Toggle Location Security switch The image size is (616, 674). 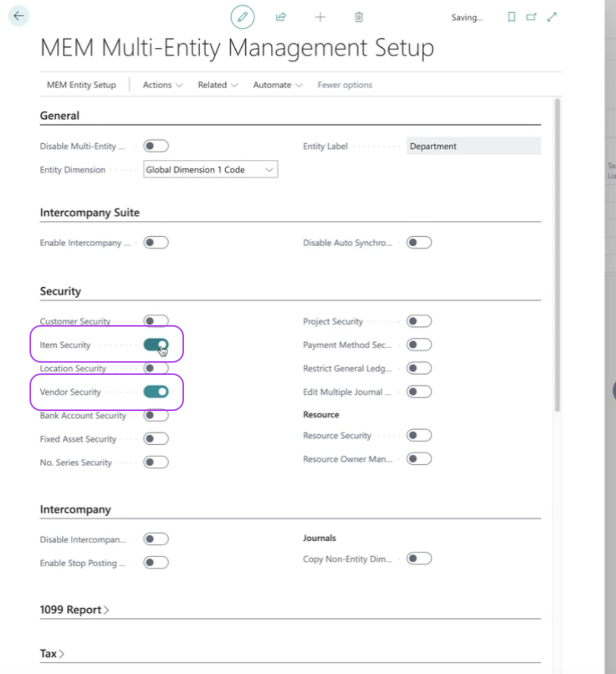156,368
